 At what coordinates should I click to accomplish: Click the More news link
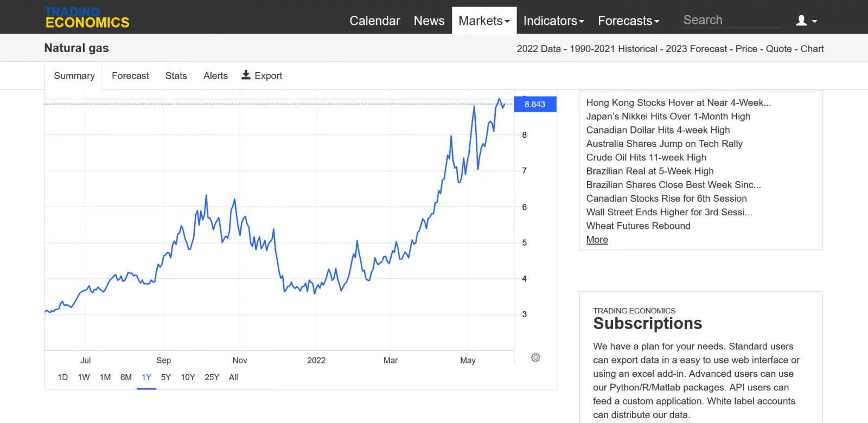[597, 240]
